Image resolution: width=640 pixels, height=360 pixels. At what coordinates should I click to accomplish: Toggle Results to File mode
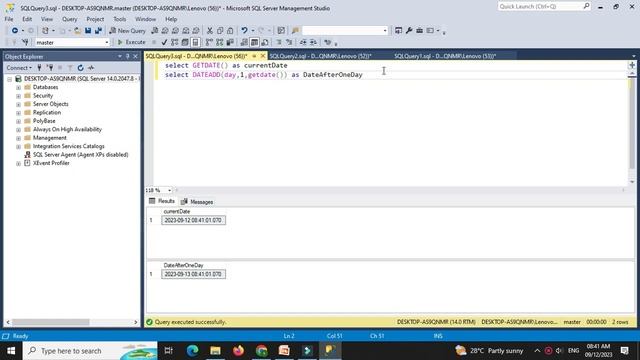[x=265, y=42]
